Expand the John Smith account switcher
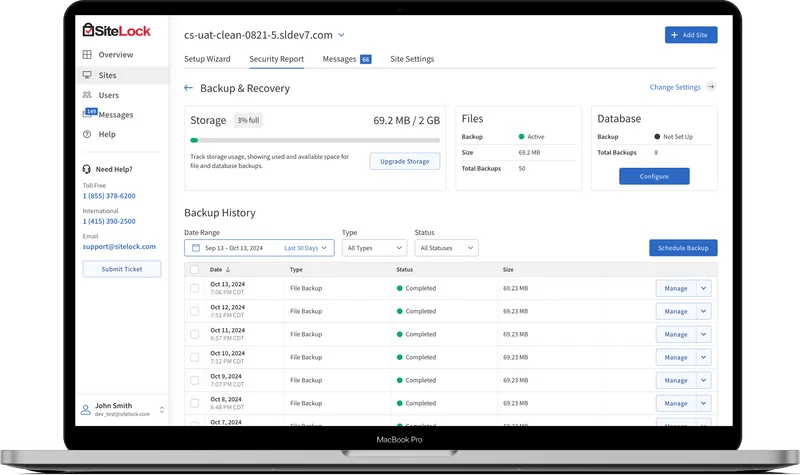The image size is (800, 475). tap(162, 410)
